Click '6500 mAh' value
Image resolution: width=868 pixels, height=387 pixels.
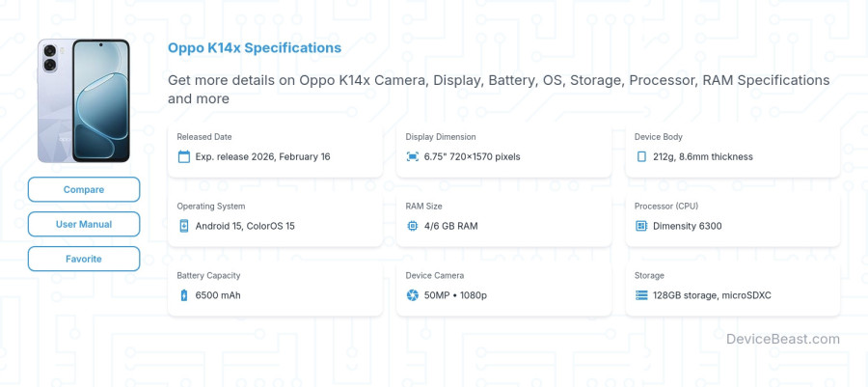pos(218,295)
